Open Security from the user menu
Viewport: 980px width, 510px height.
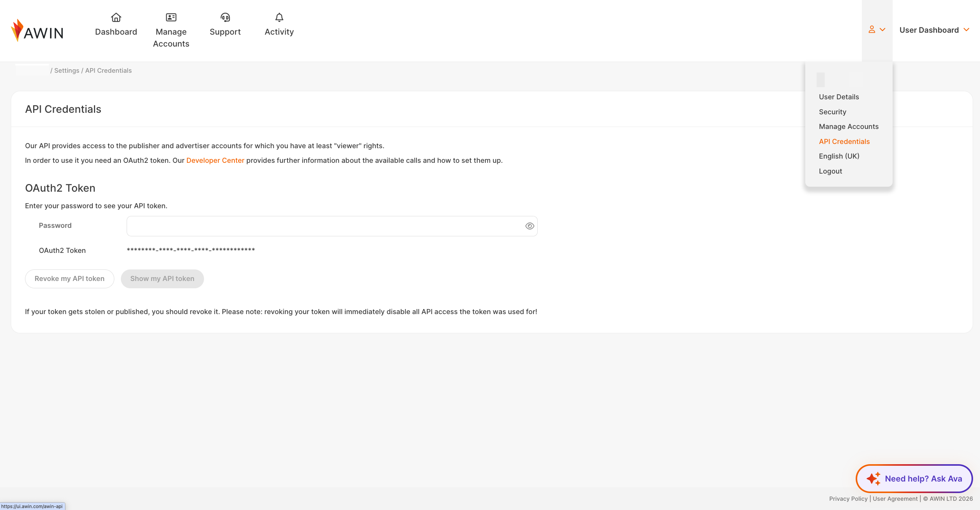coord(833,112)
